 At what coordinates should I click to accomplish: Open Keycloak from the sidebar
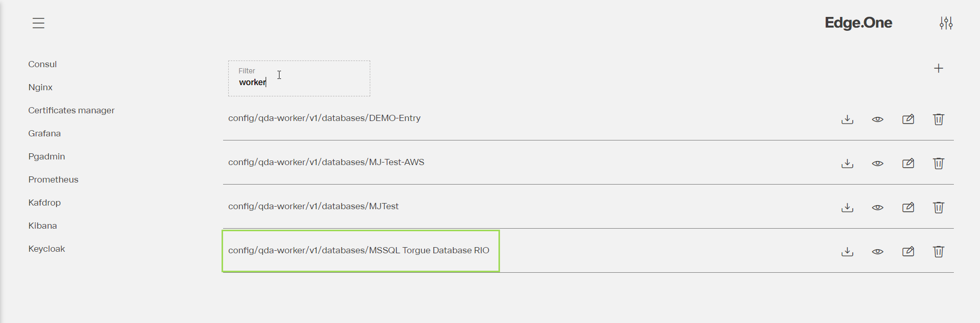point(47,249)
